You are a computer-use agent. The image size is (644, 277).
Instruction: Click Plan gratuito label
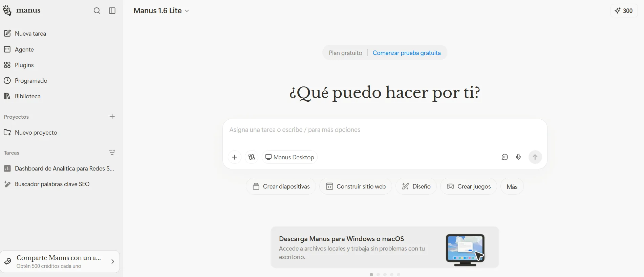click(x=345, y=53)
